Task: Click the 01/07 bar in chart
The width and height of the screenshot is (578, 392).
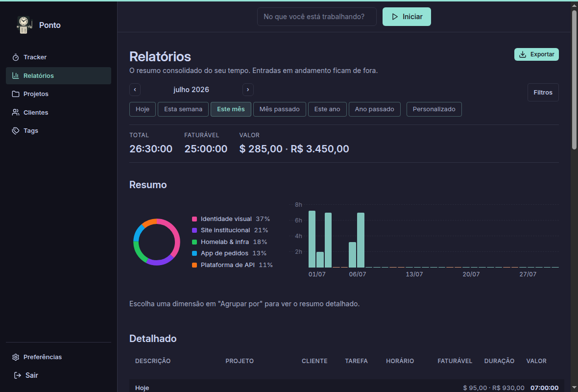Action: pos(312,239)
